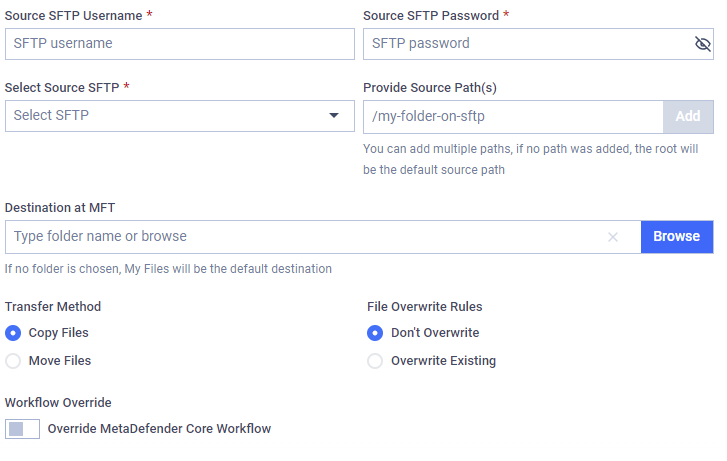Click the Copy Files label text
Screen dimensions: 727x461
[x=58, y=333]
